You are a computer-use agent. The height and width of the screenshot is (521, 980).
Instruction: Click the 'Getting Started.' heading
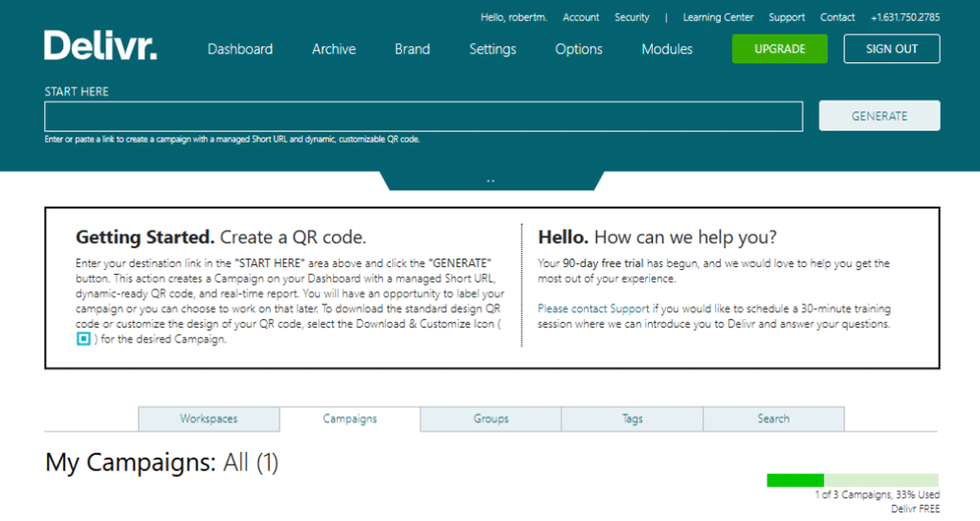145,238
